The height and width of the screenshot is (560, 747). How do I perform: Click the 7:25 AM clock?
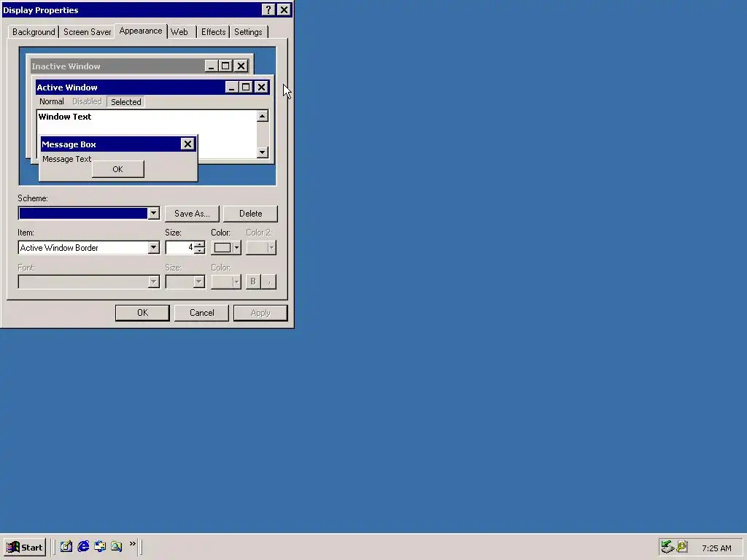pos(716,548)
